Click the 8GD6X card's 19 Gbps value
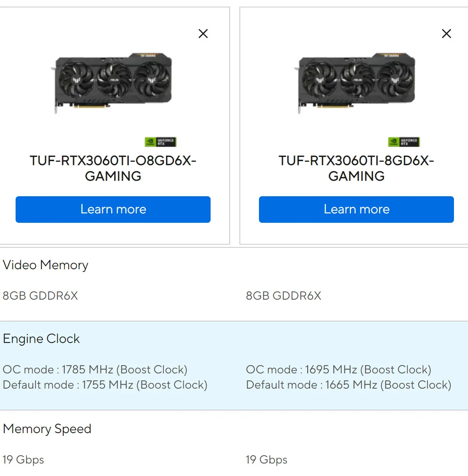This screenshot has width=468, height=476. [267, 460]
